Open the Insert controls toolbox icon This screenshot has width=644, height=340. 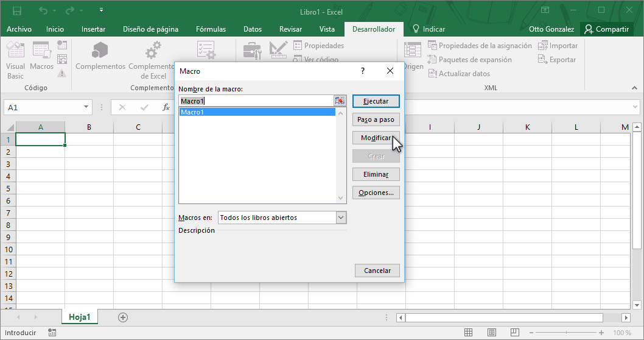252,51
